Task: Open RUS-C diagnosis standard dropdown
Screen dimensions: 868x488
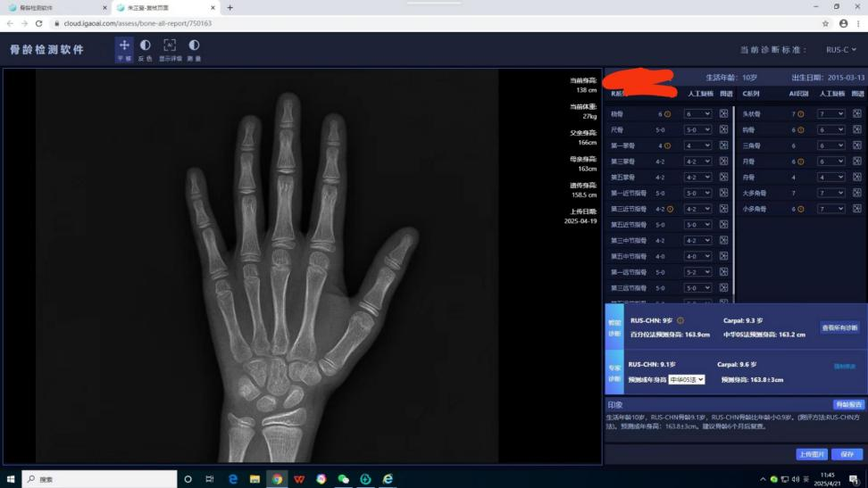Action: [x=841, y=50]
